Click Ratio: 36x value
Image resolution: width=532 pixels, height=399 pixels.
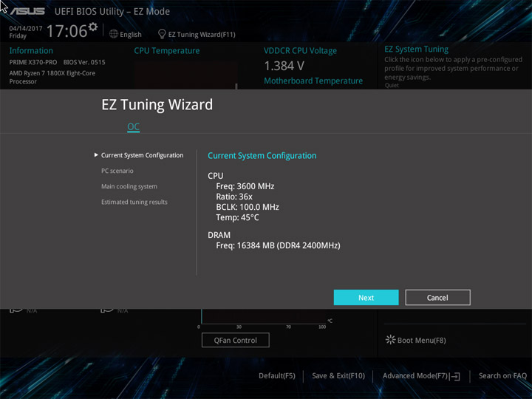[x=234, y=197]
